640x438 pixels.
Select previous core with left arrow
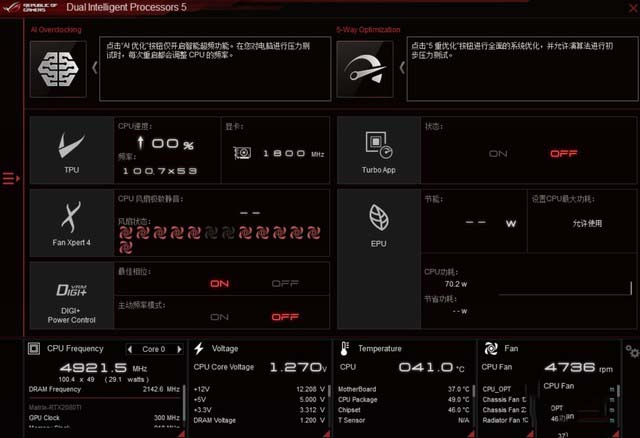tap(130, 349)
